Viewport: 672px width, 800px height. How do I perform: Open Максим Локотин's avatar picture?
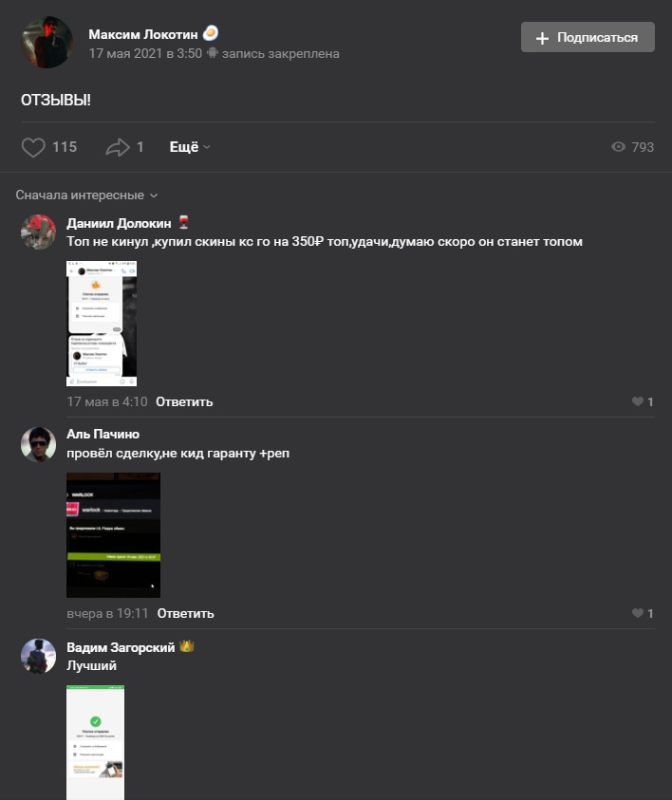47,43
